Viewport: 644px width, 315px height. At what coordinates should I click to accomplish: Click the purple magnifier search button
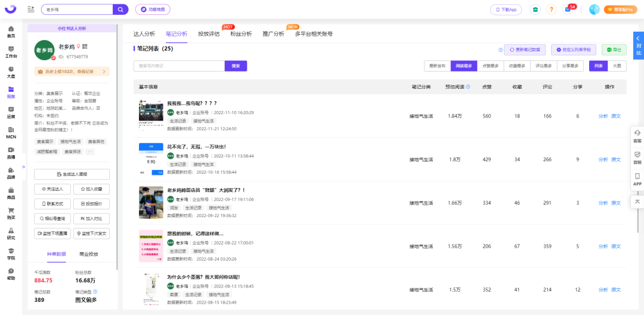coord(120,9)
